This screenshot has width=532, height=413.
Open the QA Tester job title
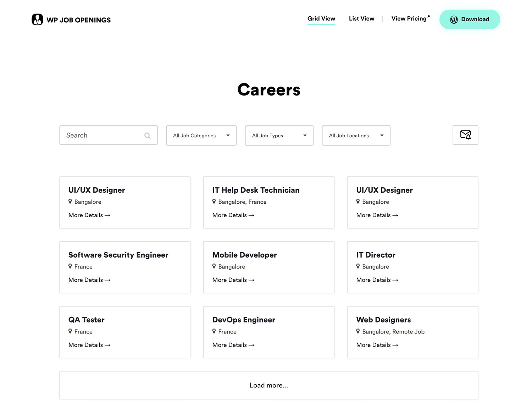pyautogui.click(x=87, y=320)
